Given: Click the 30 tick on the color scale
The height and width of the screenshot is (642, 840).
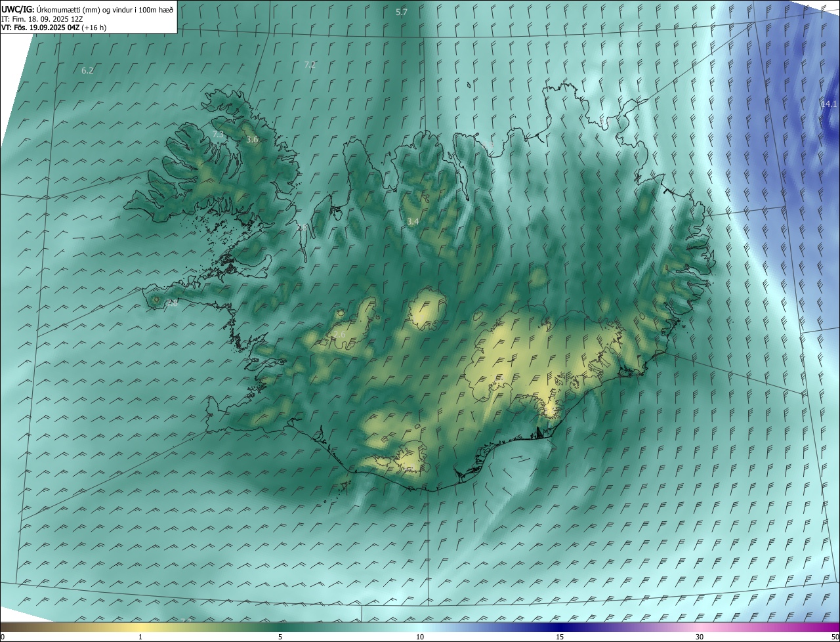Looking at the screenshot, I should (x=700, y=637).
